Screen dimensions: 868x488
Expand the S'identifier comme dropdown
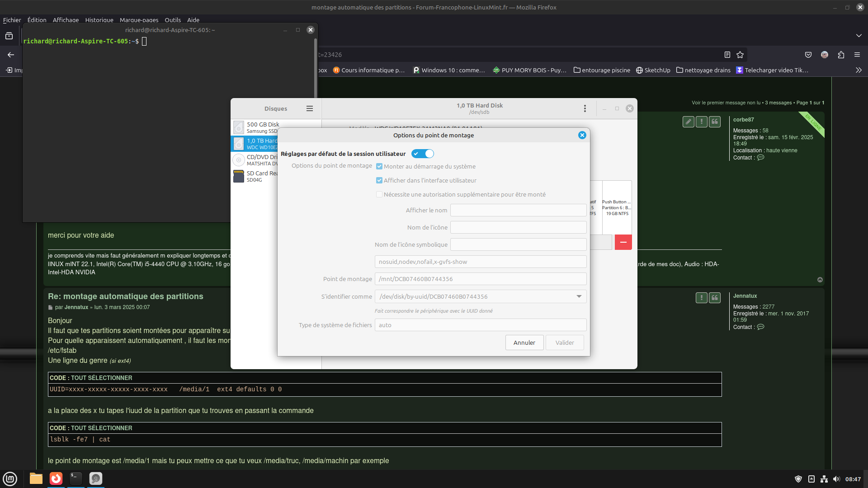(579, 296)
